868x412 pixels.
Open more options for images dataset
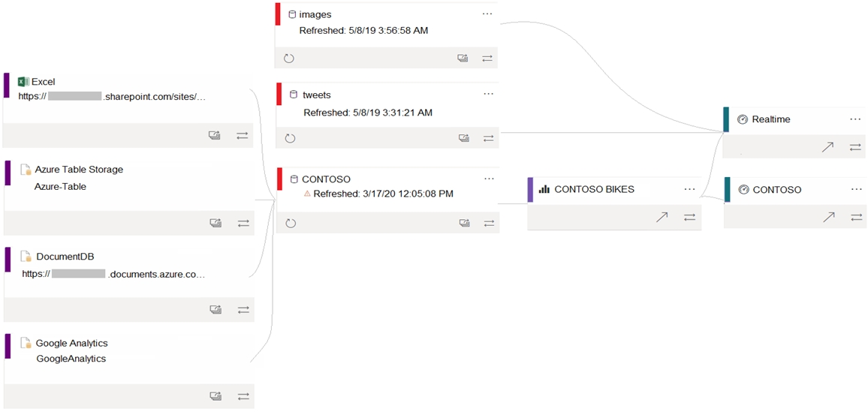click(x=487, y=14)
